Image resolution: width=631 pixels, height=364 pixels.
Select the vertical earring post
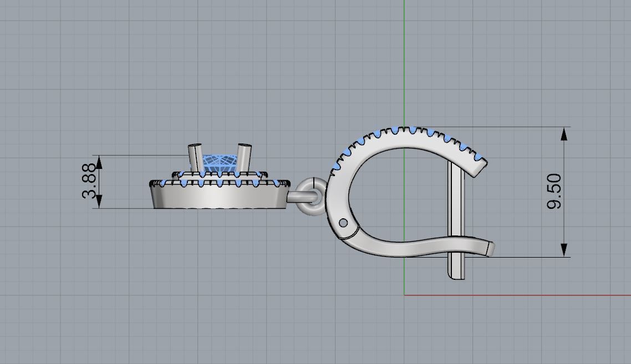pos(456,219)
